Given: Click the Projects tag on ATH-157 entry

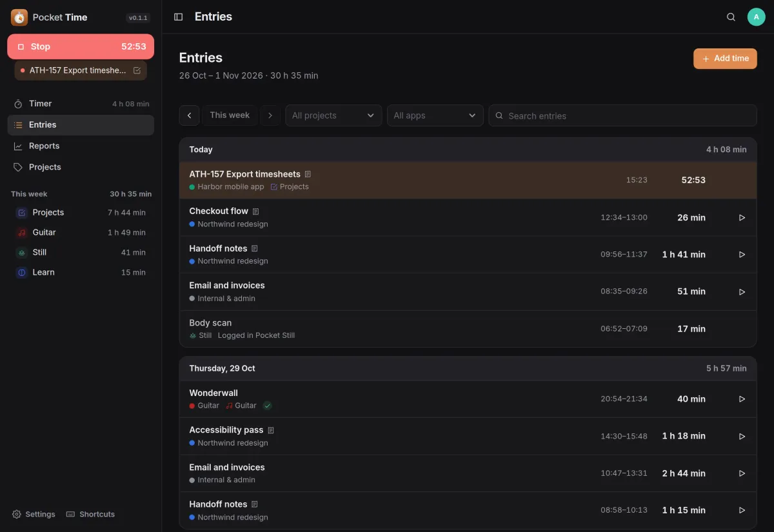Looking at the screenshot, I should tap(290, 187).
